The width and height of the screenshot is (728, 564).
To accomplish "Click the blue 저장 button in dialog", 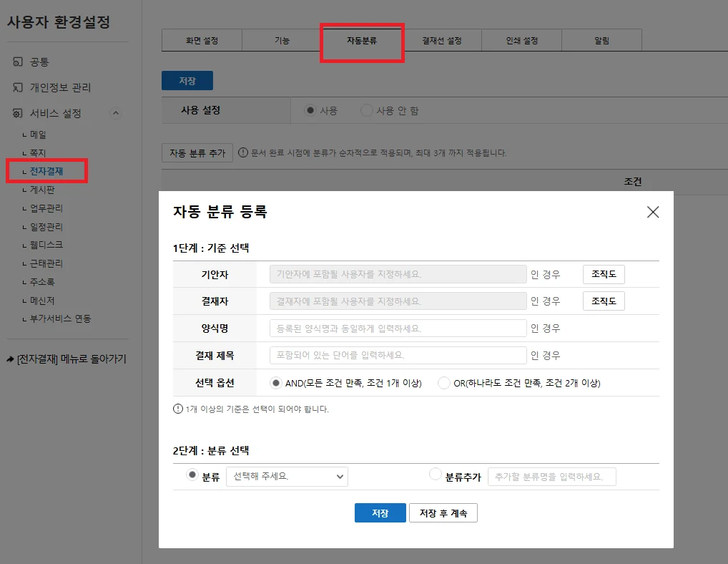I will click(x=380, y=513).
